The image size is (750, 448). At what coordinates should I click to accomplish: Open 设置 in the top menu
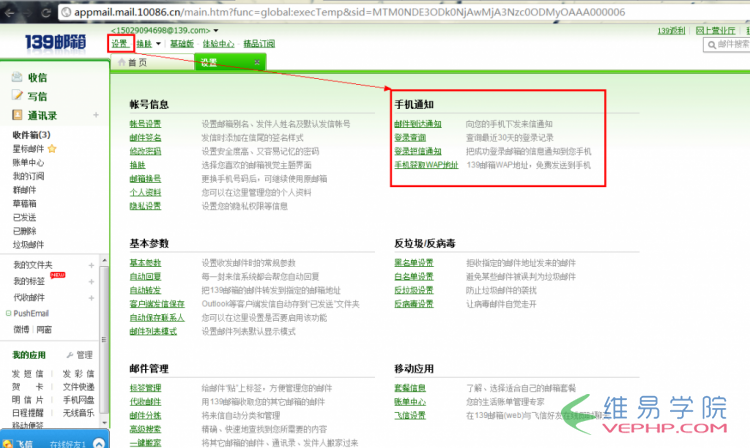pyautogui.click(x=120, y=44)
